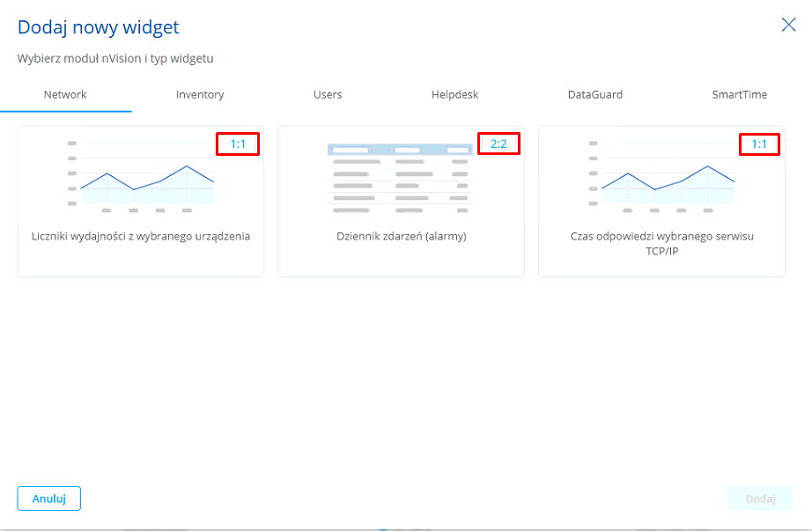Open the Inventory tab
This screenshot has width=812, height=531.
pyautogui.click(x=200, y=94)
